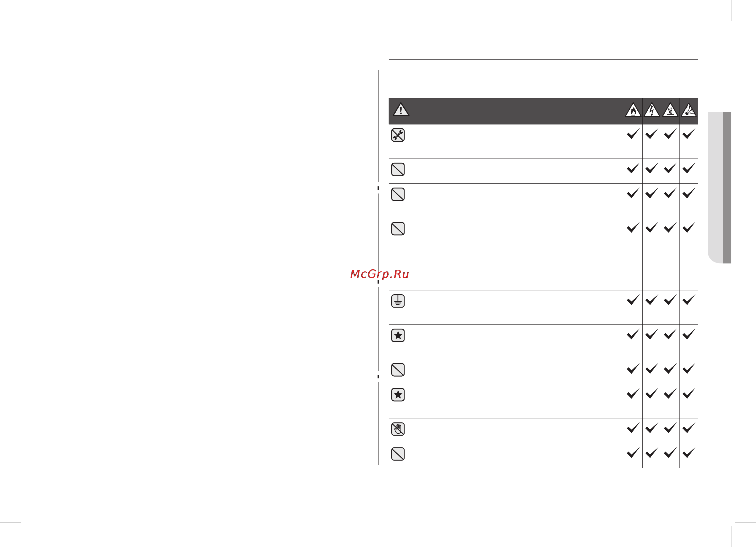The height and width of the screenshot is (547, 756).
Task: Click the do-not-touch hand icon
Action: tap(398, 429)
